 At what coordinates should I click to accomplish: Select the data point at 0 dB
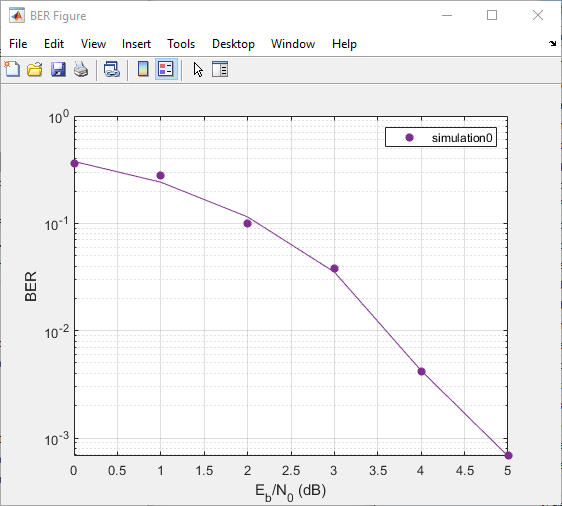[x=74, y=163]
